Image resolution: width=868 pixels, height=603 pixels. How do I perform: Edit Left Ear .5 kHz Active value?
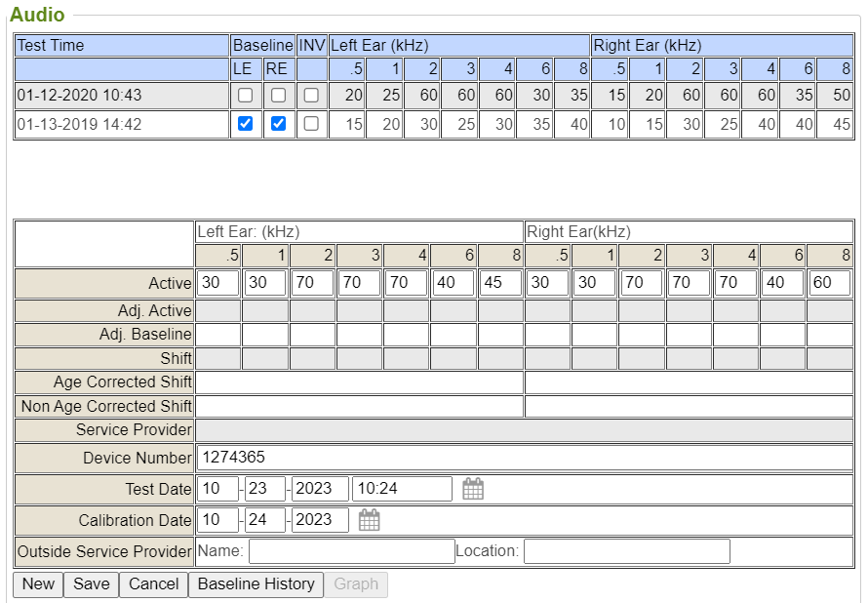tap(217, 283)
